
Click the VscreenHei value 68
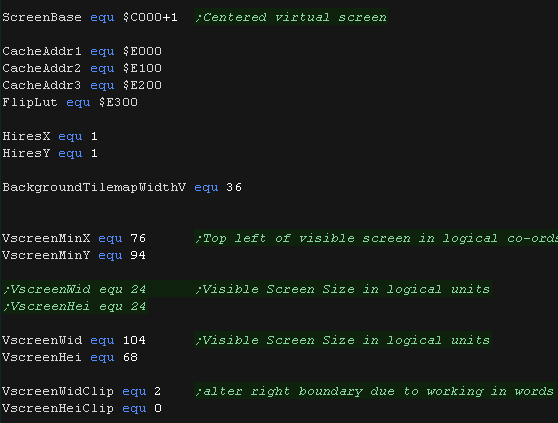130,357
